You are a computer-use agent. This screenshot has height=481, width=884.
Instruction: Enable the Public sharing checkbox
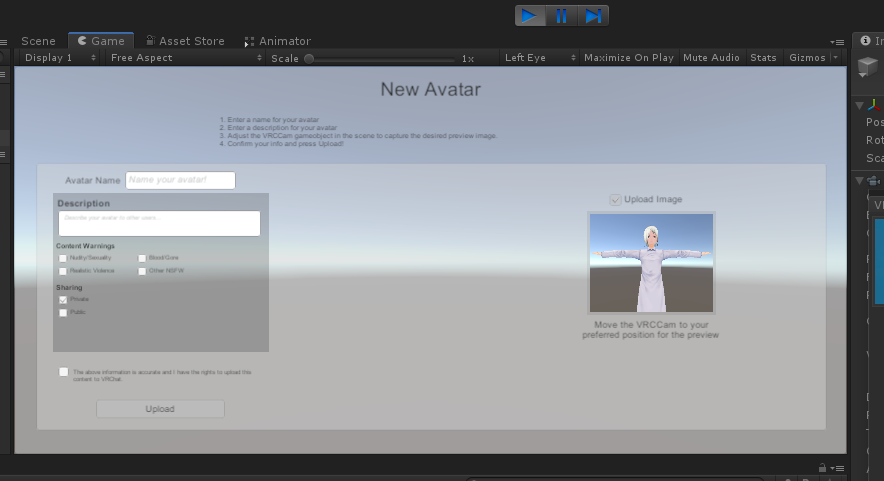(63, 313)
